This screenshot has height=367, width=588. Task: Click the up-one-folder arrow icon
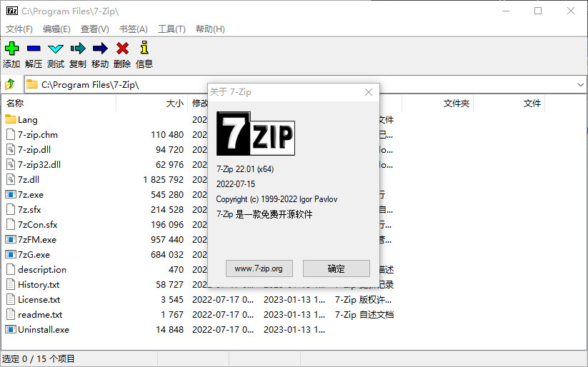tap(10, 84)
